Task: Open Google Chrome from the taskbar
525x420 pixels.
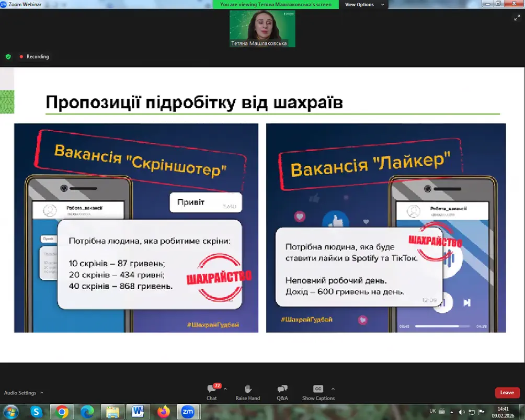Action: (x=62, y=412)
